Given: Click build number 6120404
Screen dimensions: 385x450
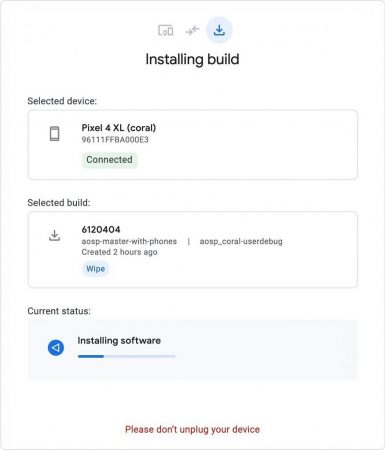Looking at the screenshot, I should coord(101,230).
